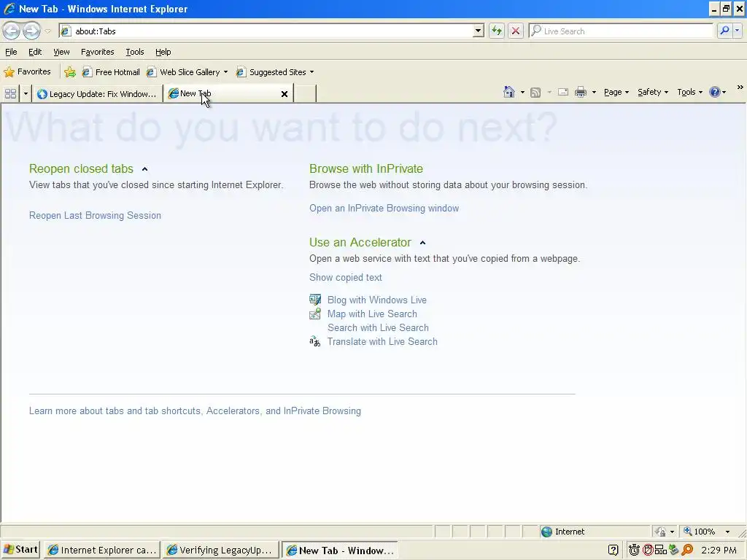Screen dimensions: 747x560
Task: Open the File menu
Action: (11, 52)
